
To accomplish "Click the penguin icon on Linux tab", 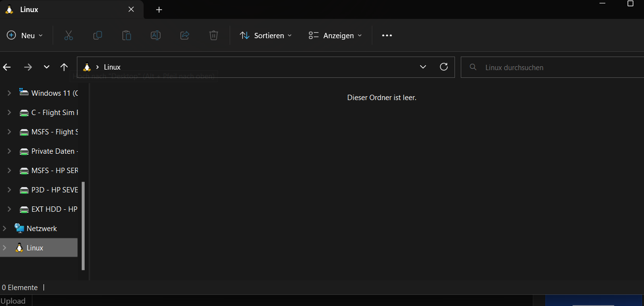I will tap(9, 10).
